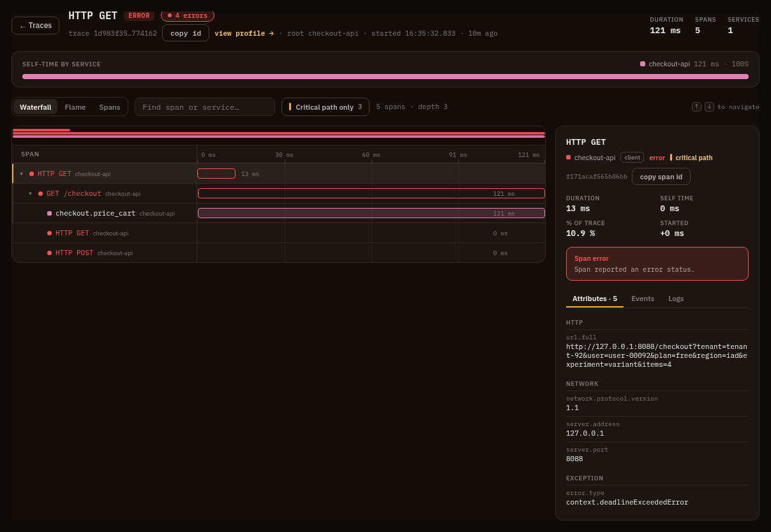Screen dimensions: 771x532
Task: Go back to Traces list
Action: (35, 26)
